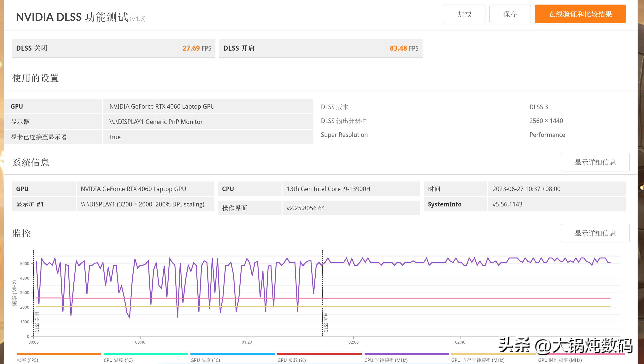
Task: Click the Super Resolution label
Action: (344, 135)
